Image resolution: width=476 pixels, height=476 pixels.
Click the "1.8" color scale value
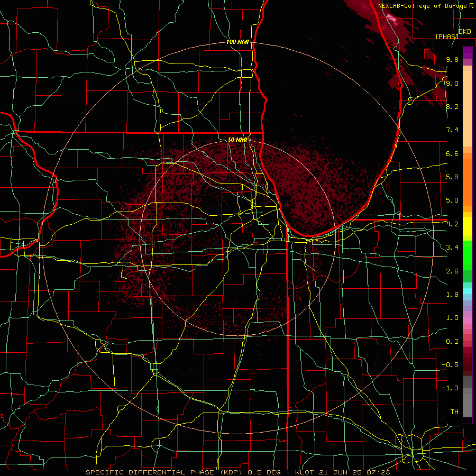452,295
